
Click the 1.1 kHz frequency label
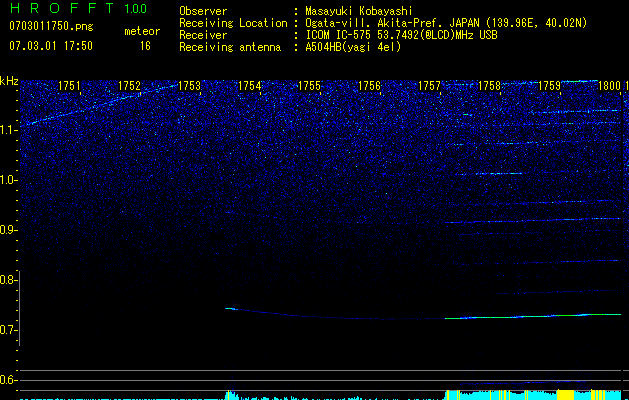9,130
